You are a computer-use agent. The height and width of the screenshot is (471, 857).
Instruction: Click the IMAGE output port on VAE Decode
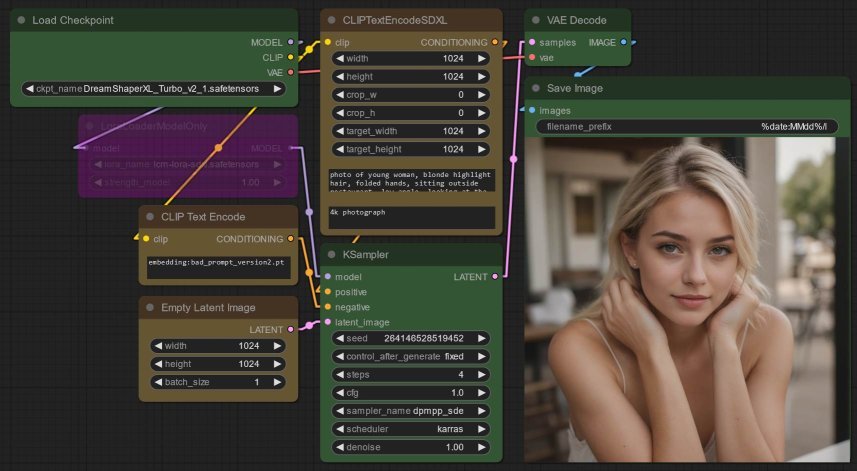point(624,42)
